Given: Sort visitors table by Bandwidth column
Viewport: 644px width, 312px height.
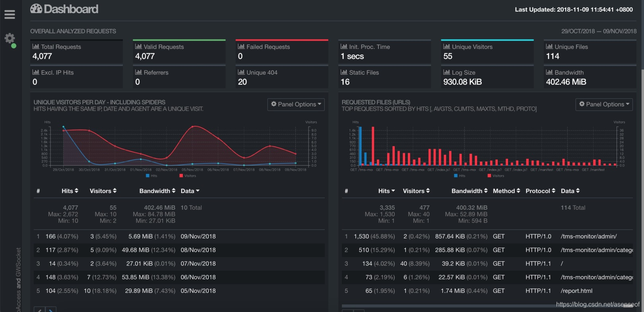Looking at the screenshot, I should click(157, 191).
